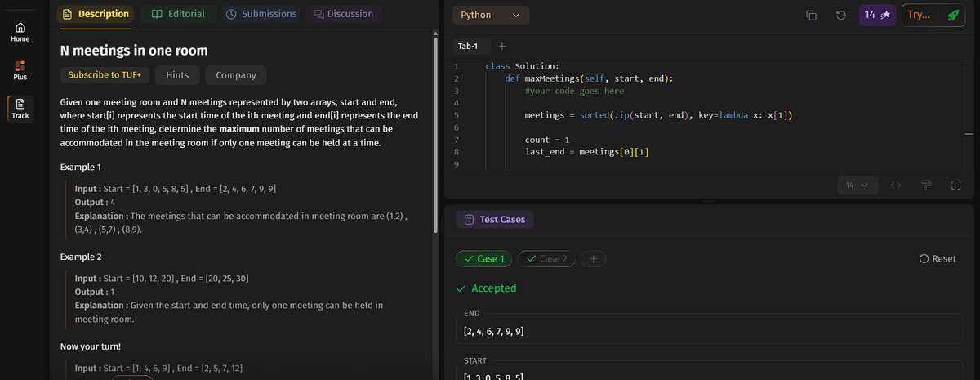Screen dimensions: 980x380
Task: Open the Python language dropdown
Action: coord(490,15)
